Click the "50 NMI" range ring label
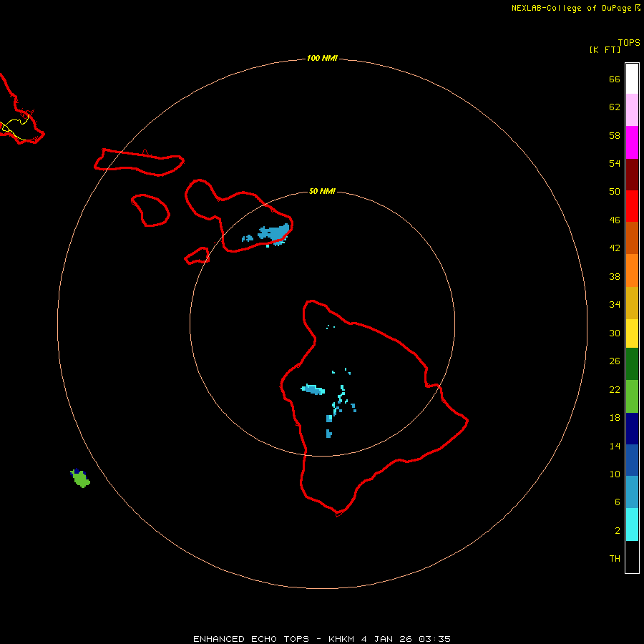The width and height of the screenshot is (644, 644). coord(322,191)
